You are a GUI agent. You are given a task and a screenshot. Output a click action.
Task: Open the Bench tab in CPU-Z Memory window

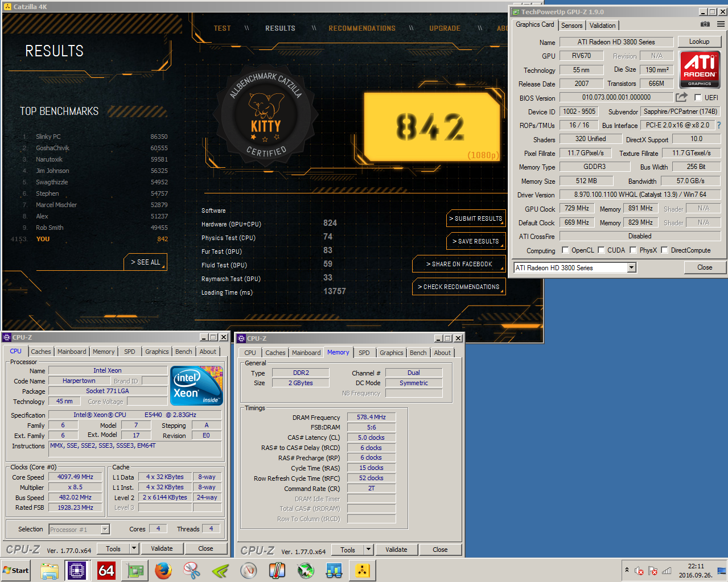point(418,353)
